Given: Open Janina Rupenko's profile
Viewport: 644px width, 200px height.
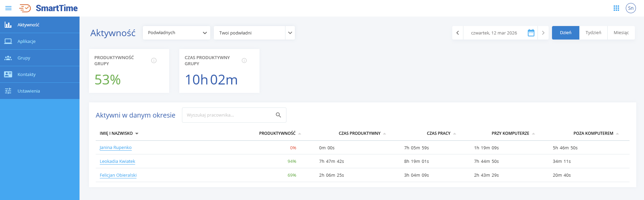Looking at the screenshot, I should coord(116,148).
